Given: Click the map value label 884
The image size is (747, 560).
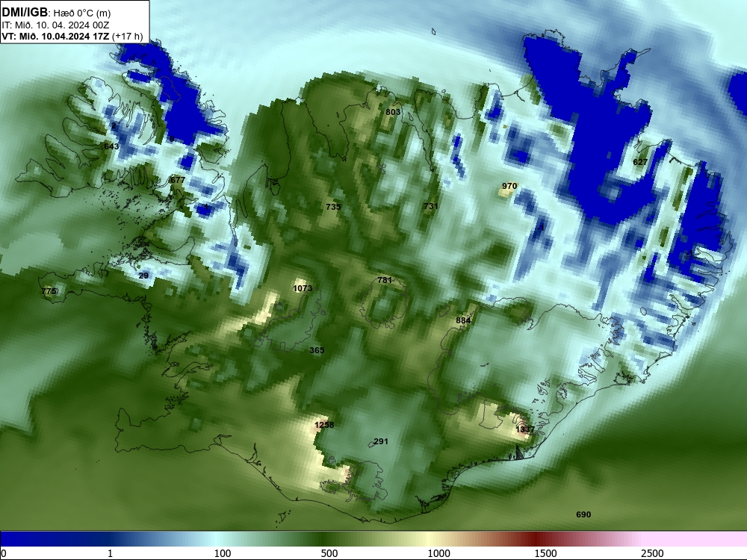Looking at the screenshot, I should pyautogui.click(x=463, y=320).
